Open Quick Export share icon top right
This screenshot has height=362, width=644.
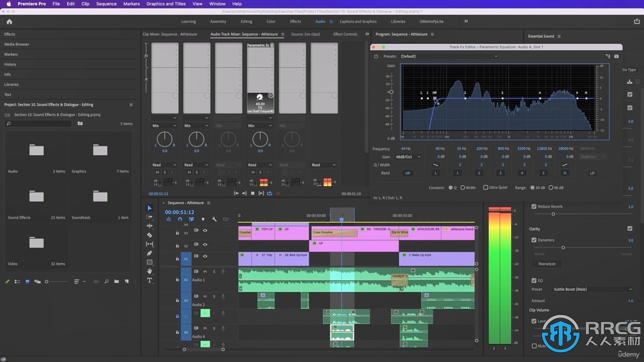tap(637, 22)
